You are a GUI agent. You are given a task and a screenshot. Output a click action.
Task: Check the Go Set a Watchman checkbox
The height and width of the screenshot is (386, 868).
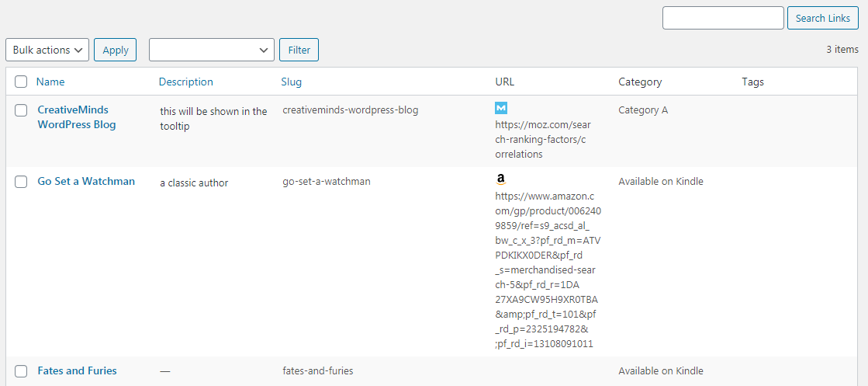point(21,182)
